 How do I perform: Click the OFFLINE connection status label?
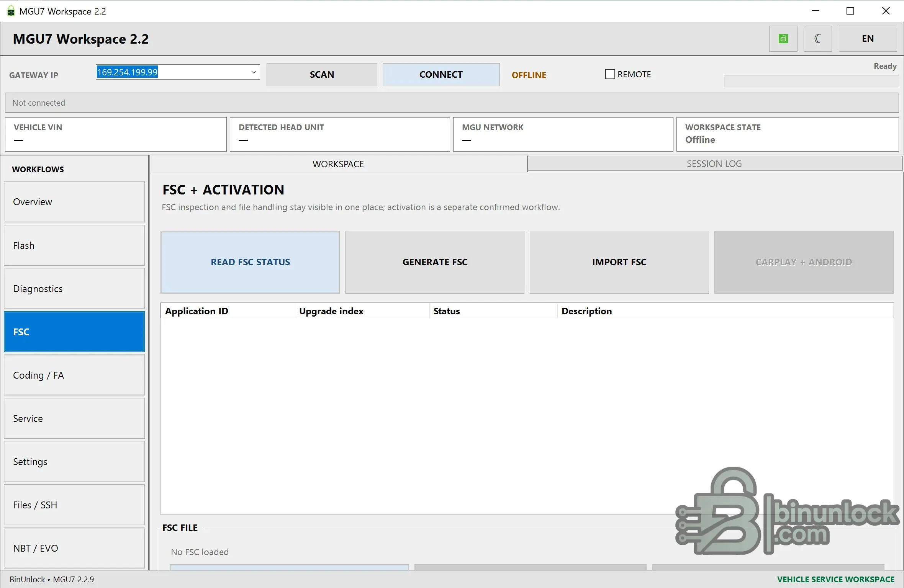click(529, 75)
